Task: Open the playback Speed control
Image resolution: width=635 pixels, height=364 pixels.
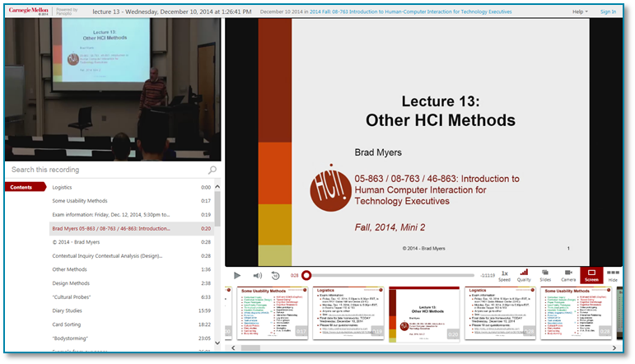Action: [x=504, y=276]
